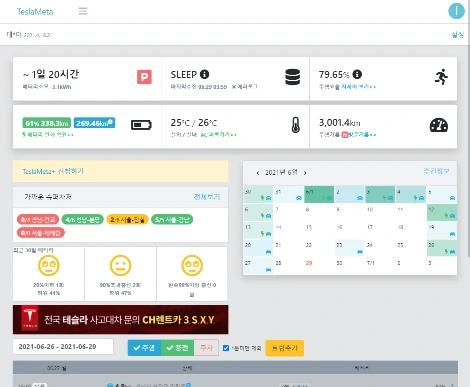Select calendar day 26
This screenshot has width=470, height=387.
442,248
